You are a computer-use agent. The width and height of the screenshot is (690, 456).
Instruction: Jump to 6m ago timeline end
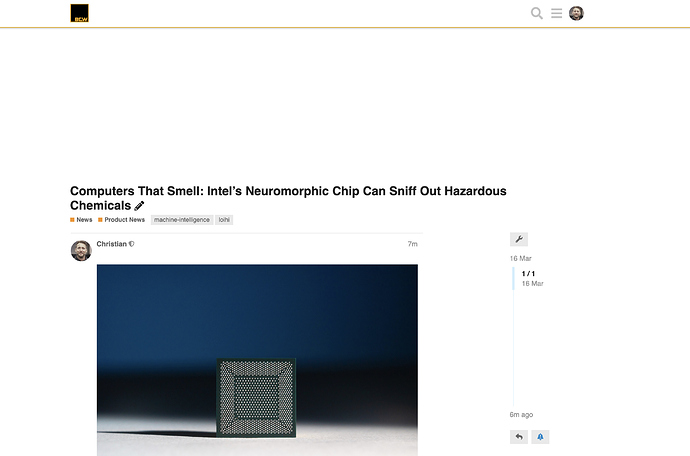(x=521, y=415)
